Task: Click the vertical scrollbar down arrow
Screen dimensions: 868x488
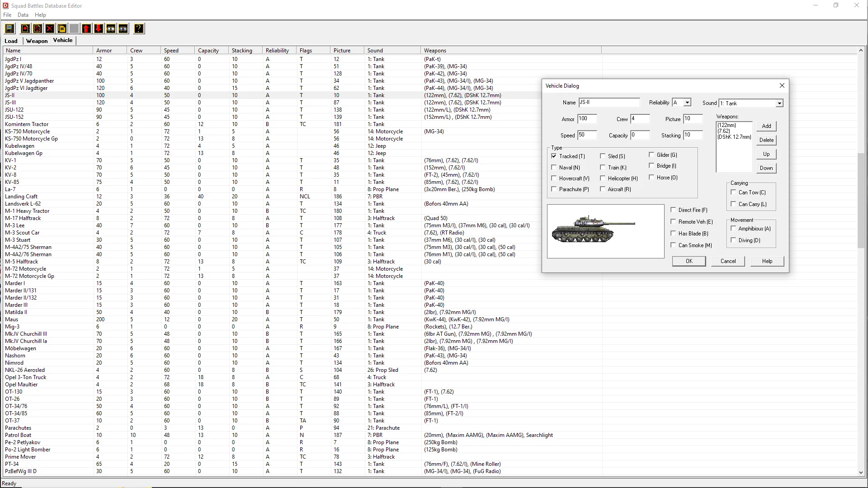Action: (x=861, y=472)
